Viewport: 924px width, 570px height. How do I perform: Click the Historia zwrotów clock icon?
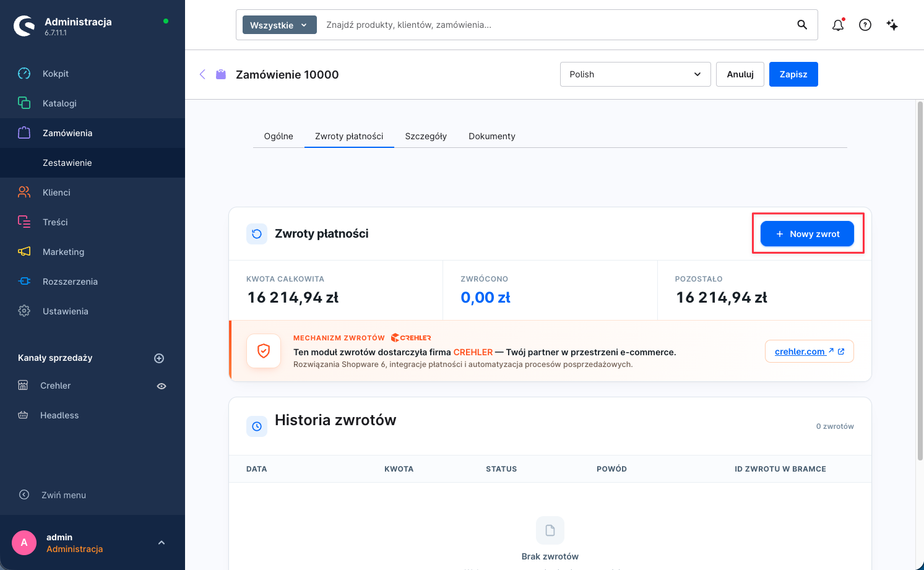257,426
